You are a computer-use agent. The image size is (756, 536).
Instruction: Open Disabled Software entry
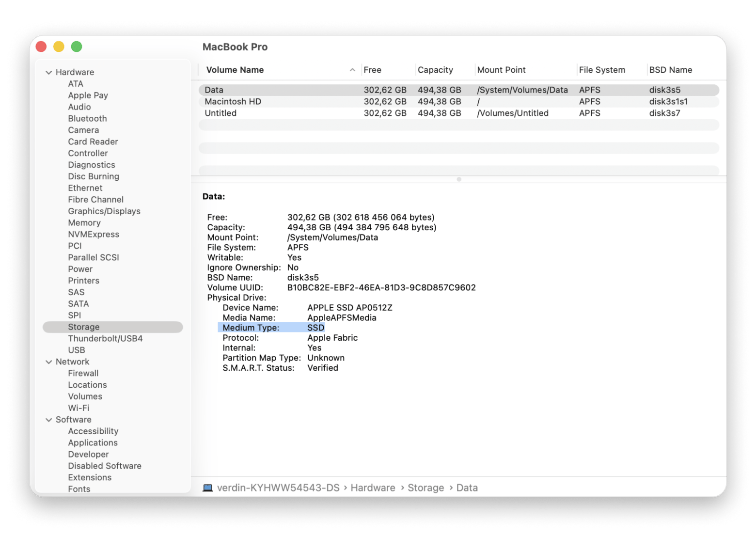pyautogui.click(x=105, y=466)
